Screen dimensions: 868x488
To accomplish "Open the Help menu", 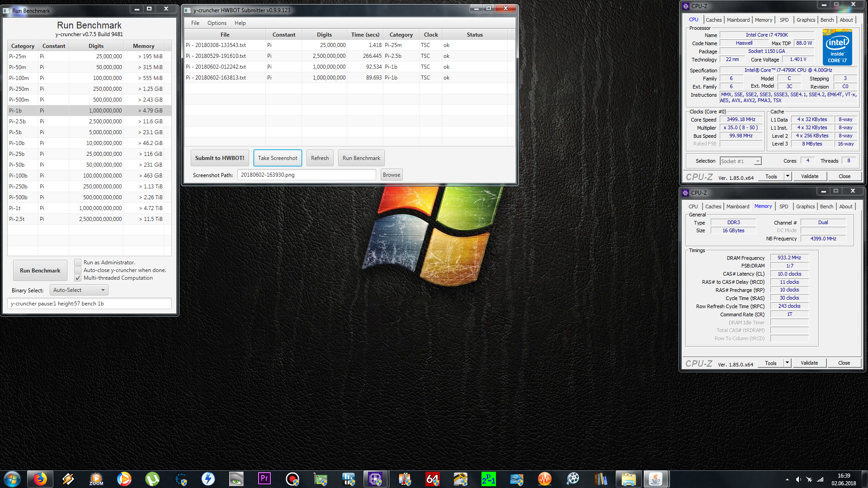I will click(240, 23).
